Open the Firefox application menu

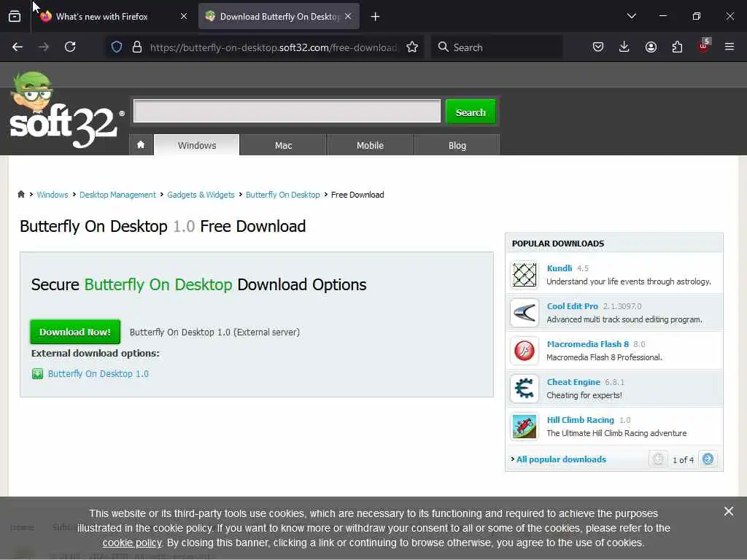click(x=729, y=47)
